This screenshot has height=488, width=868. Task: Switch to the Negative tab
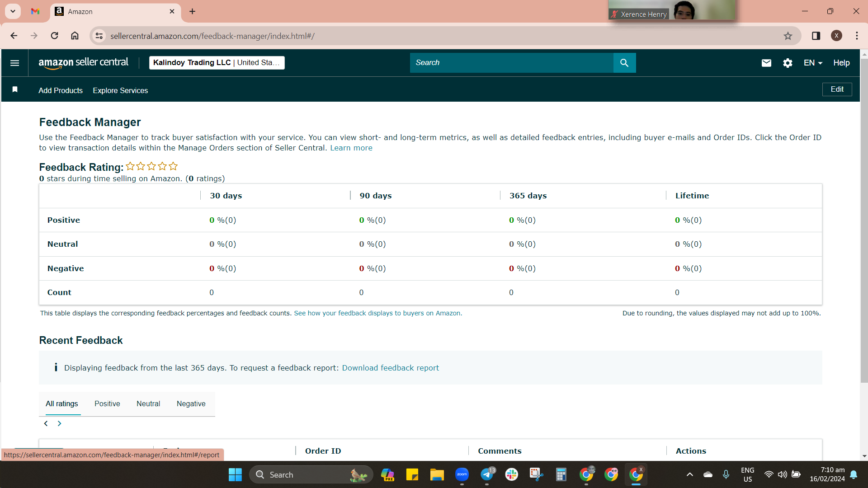pyautogui.click(x=191, y=404)
